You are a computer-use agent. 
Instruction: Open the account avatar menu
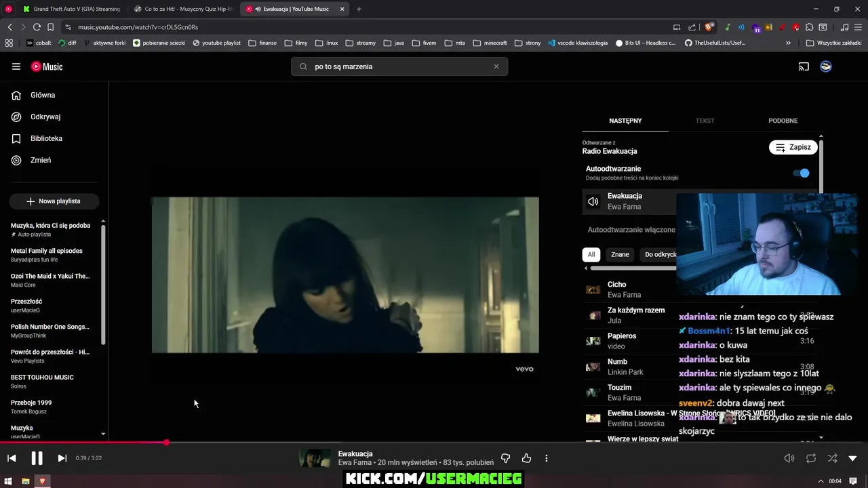click(826, 66)
